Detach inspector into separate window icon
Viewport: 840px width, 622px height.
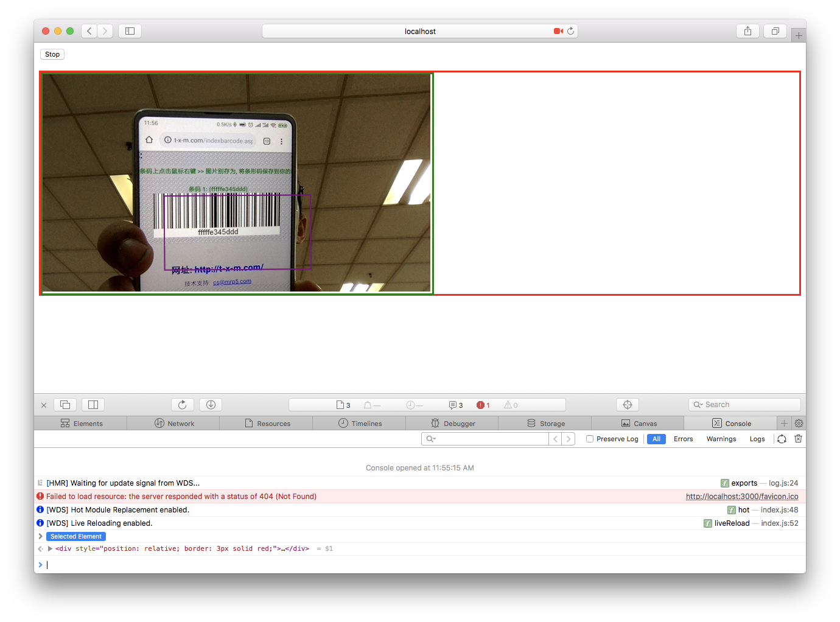click(65, 404)
